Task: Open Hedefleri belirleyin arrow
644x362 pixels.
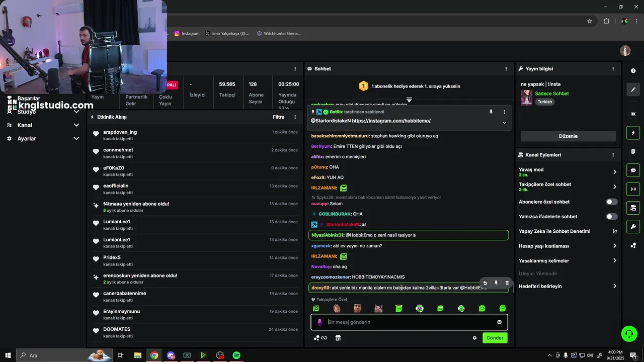Action: pyautogui.click(x=614, y=286)
